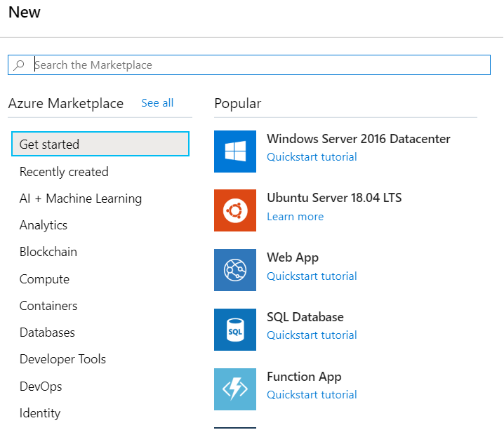This screenshot has height=437, width=504.
Task: Open the Developer Tools category
Action: [62, 359]
